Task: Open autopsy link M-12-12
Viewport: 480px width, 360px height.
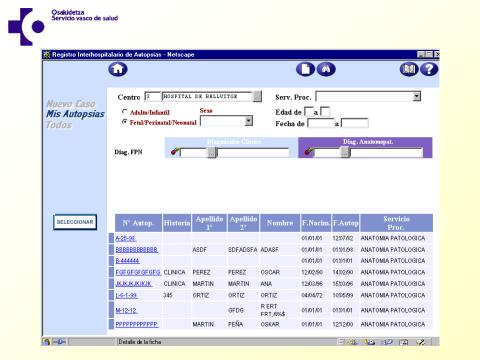Action: point(126,310)
